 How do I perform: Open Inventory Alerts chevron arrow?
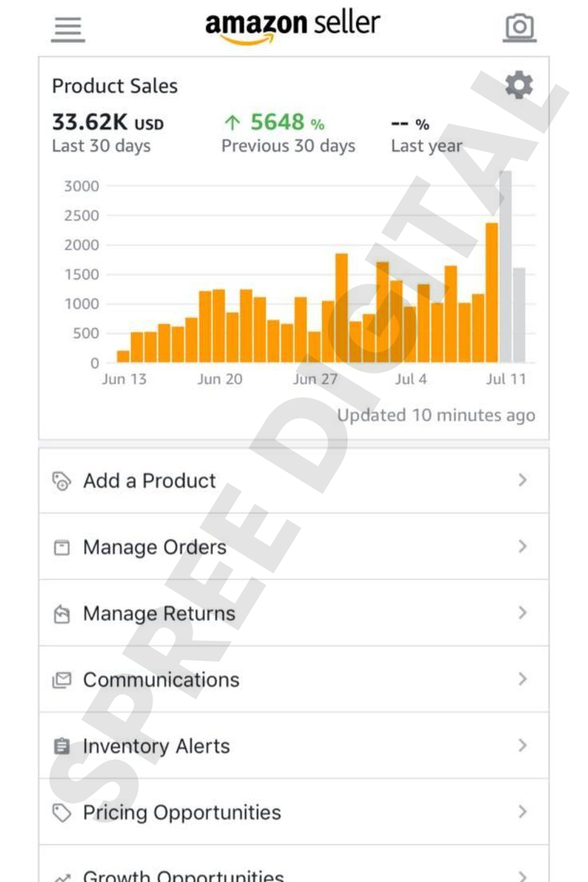click(522, 745)
